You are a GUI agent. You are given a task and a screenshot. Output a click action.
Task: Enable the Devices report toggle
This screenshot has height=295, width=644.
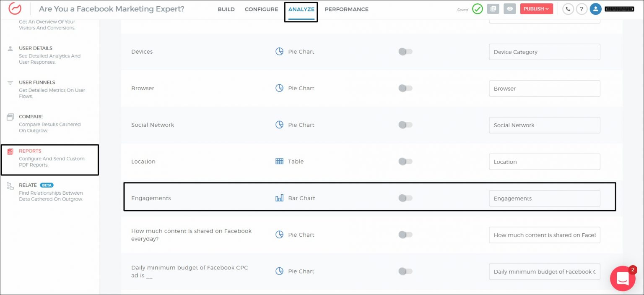pyautogui.click(x=405, y=52)
